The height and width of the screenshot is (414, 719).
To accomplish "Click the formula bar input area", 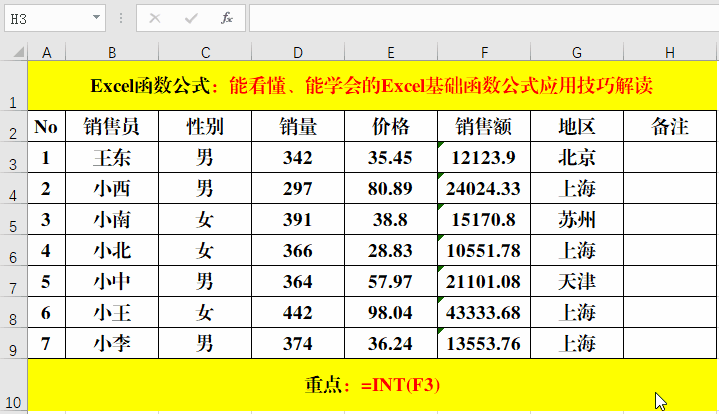I will pyautogui.click(x=480, y=18).
